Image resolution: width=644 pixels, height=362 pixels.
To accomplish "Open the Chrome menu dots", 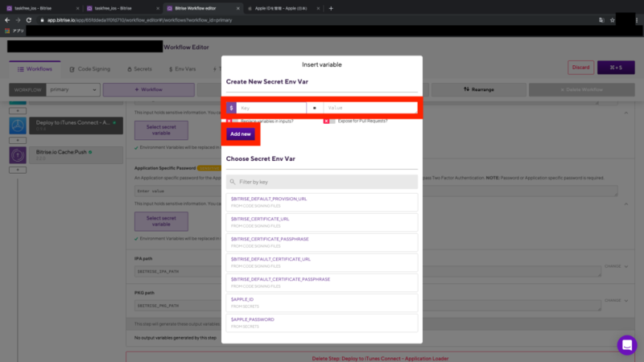I will pos(637,20).
